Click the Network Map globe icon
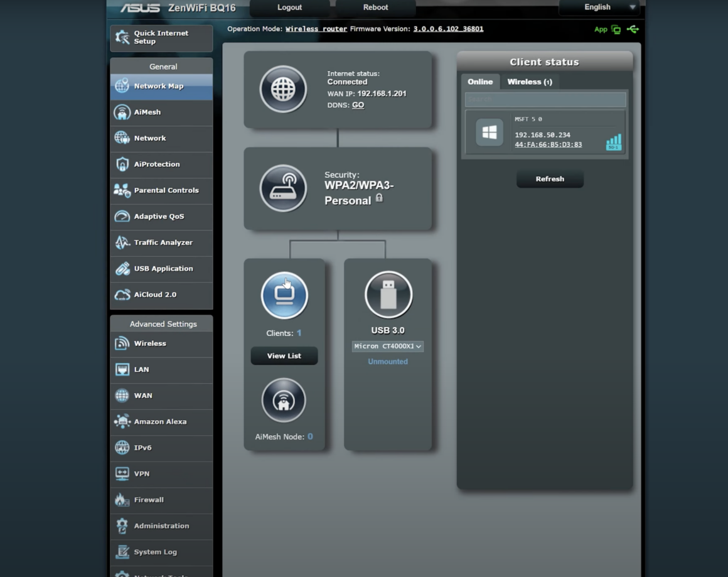The height and width of the screenshot is (577, 728). point(122,86)
